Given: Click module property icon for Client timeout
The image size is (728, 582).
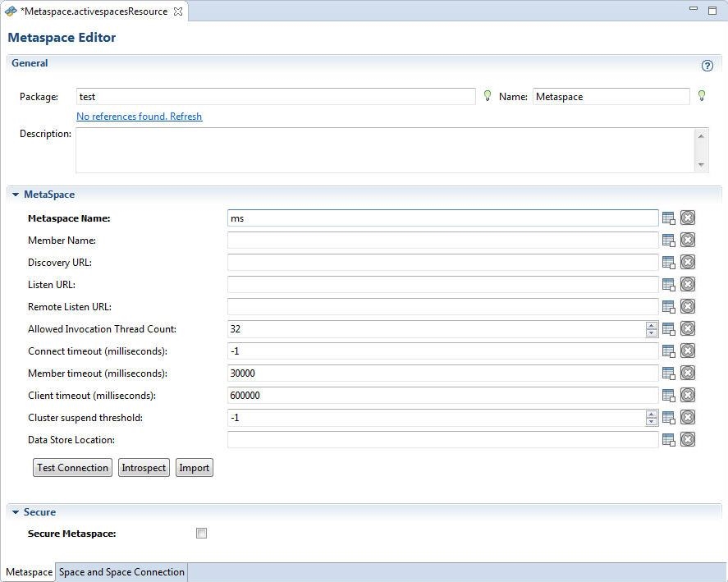Looking at the screenshot, I should pyautogui.click(x=669, y=396).
